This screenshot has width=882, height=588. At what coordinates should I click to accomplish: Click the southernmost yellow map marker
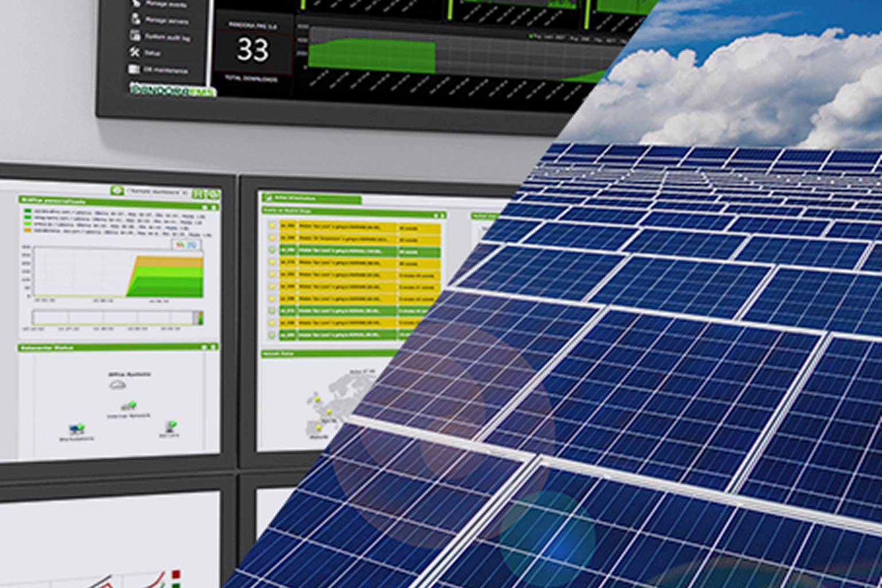tap(319, 428)
